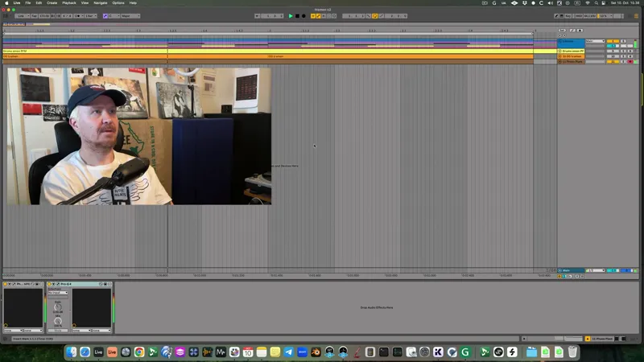The height and width of the screenshot is (362, 644).
Task: Open the Trash in the Dock
Action: click(572, 352)
